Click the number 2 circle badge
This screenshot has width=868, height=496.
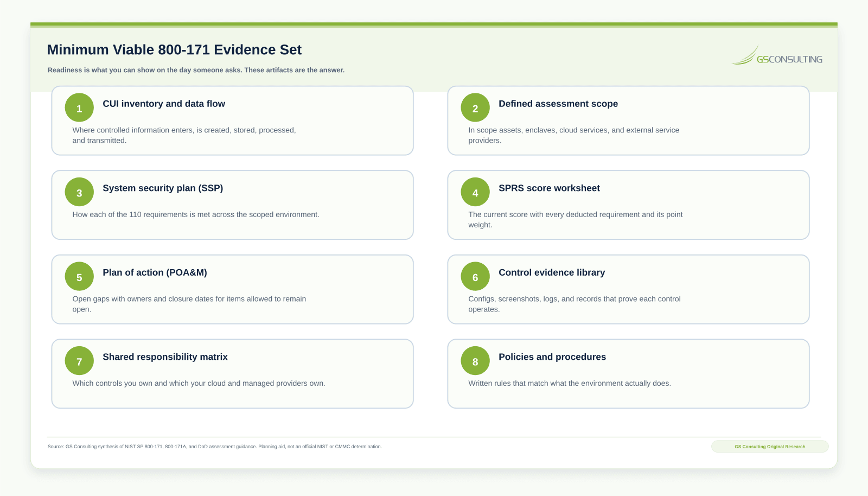(475, 108)
